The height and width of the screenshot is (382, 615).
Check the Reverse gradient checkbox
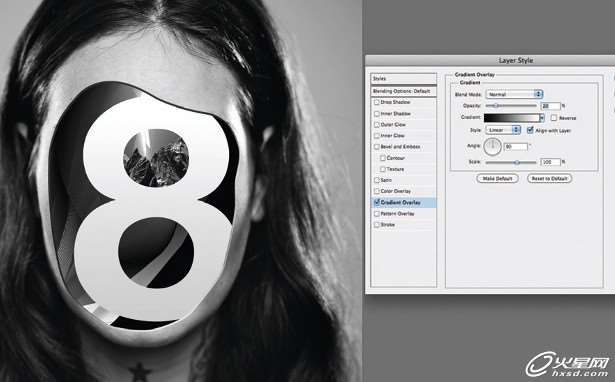pyautogui.click(x=553, y=118)
